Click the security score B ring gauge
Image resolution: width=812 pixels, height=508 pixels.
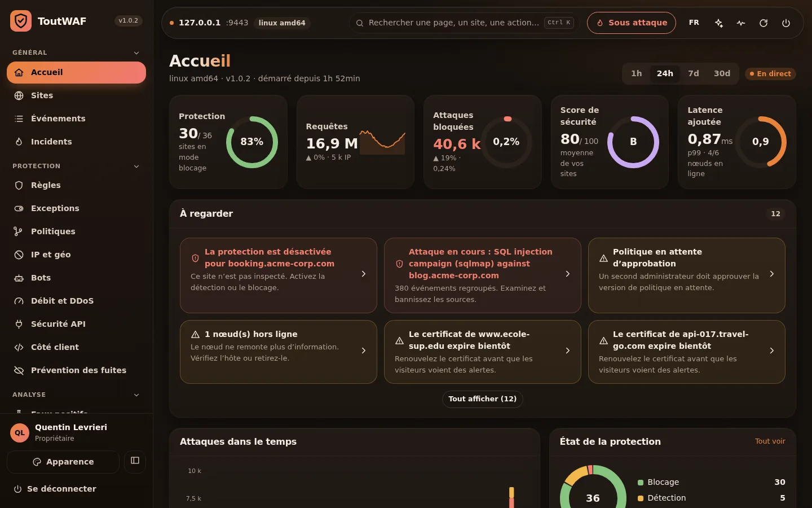pyautogui.click(x=633, y=142)
